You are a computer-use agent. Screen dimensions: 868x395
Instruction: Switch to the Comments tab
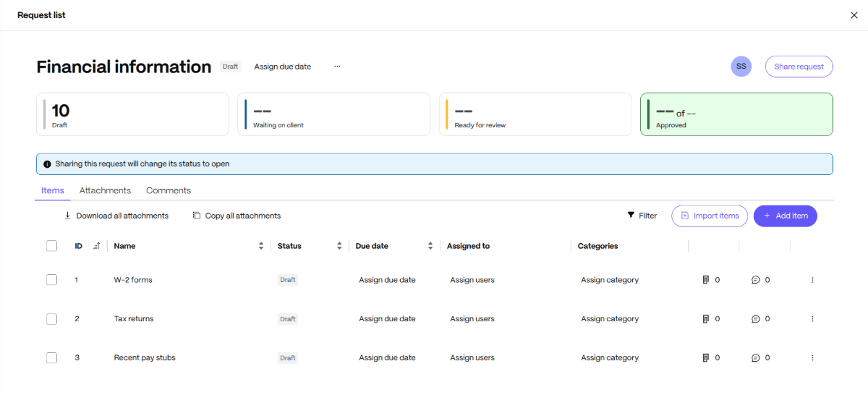tap(169, 190)
